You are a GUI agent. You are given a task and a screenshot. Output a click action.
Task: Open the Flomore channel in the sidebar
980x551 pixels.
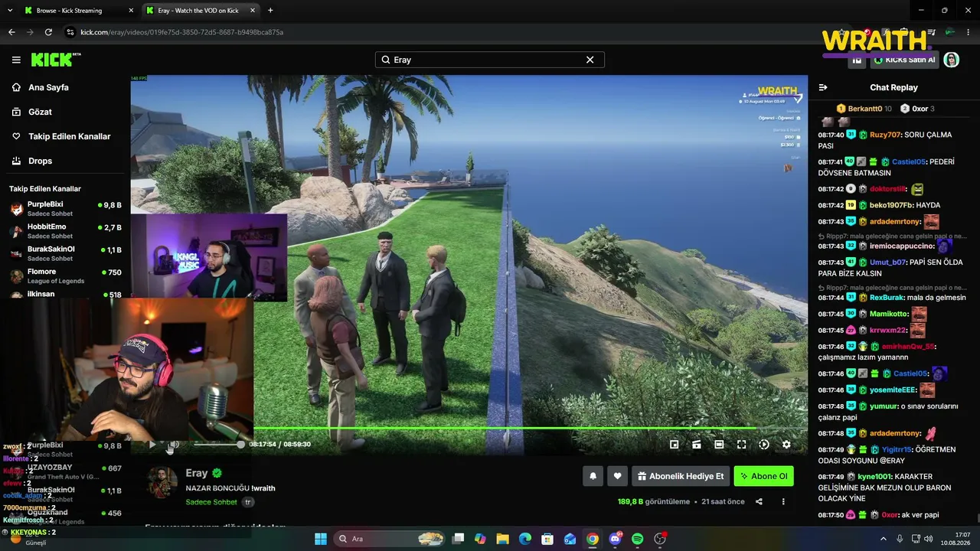point(65,275)
